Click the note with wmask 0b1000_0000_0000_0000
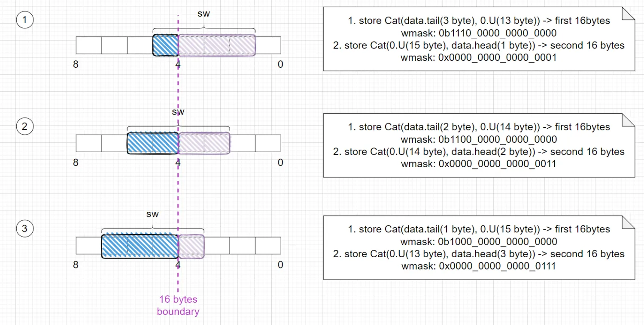Screen dimensions: 644x325 coord(479,247)
